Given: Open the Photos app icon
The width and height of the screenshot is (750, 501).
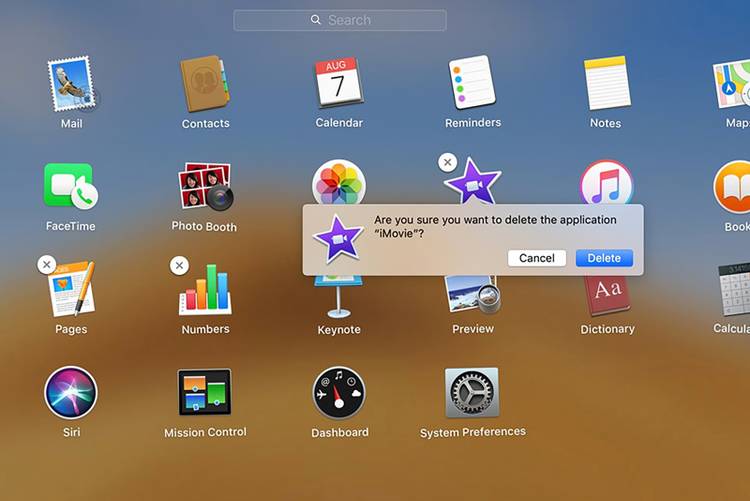Looking at the screenshot, I should (x=339, y=183).
